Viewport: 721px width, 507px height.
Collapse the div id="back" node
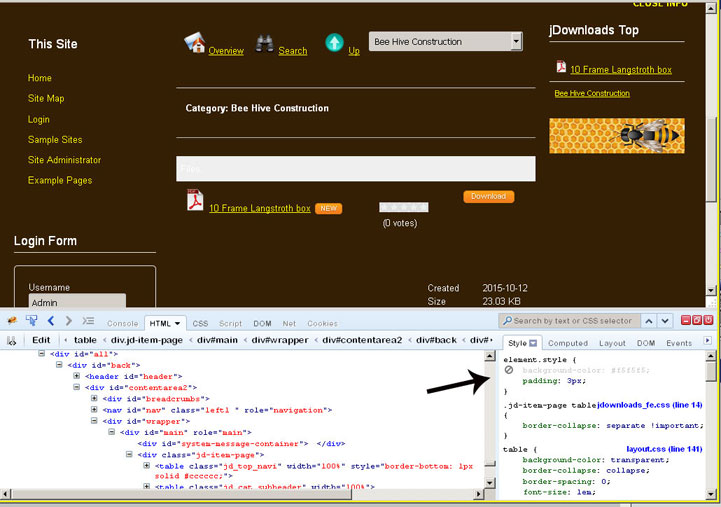[x=59, y=365]
